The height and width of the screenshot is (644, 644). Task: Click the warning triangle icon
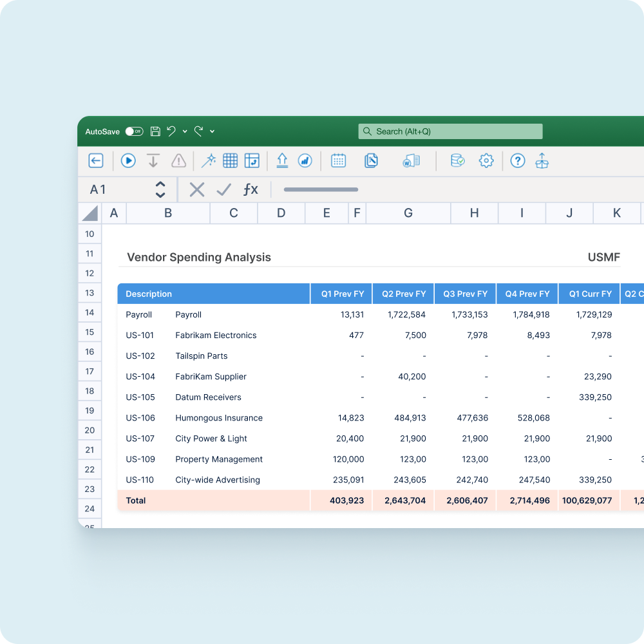pyautogui.click(x=178, y=161)
